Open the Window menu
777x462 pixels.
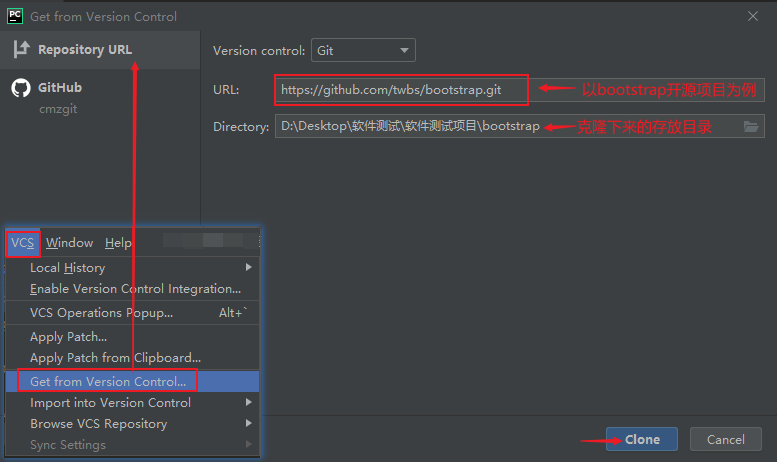(x=69, y=243)
